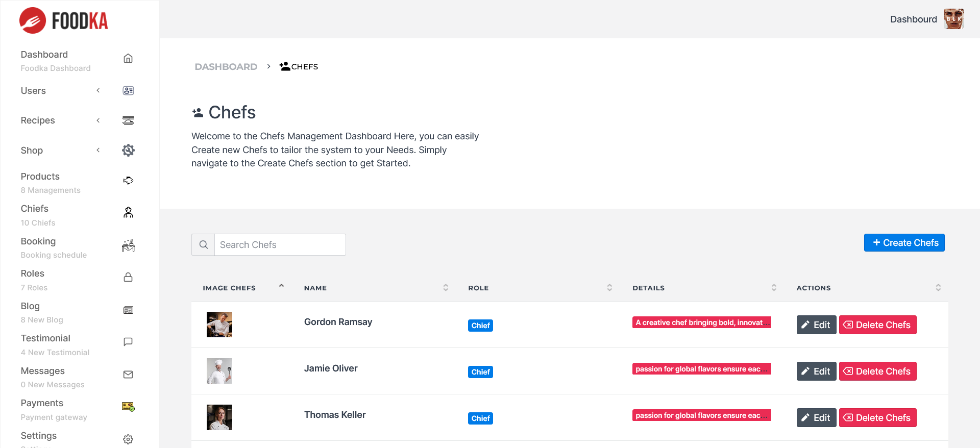Viewport: 980px width, 448px height.
Task: Click the Search Chefs input field
Action: click(x=280, y=245)
